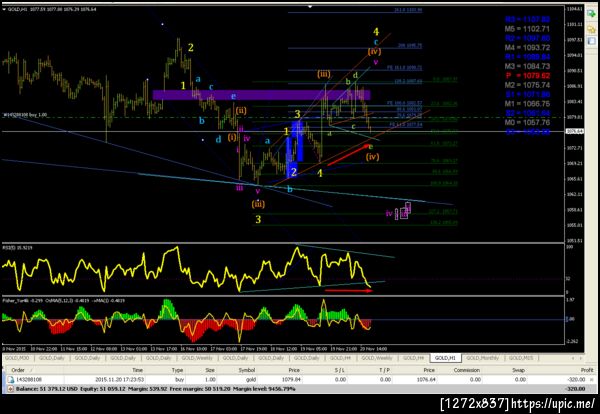The image size is (600, 414).
Task: Sort trades by the Symbol column header
Action: coord(247,370)
